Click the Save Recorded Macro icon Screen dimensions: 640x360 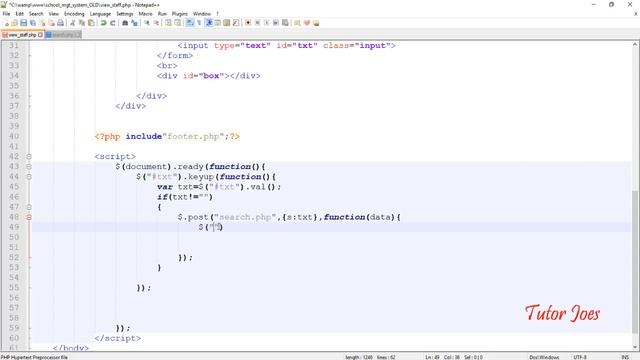285,23
